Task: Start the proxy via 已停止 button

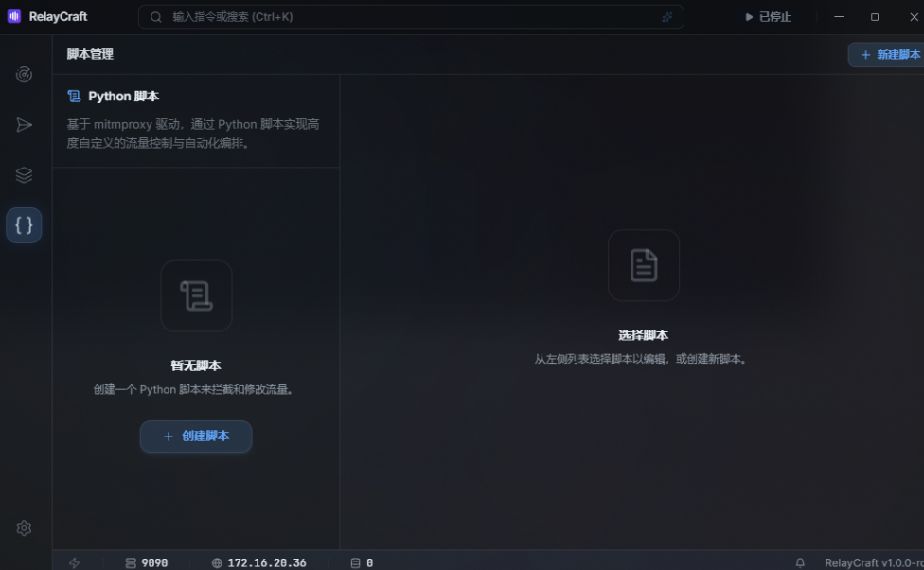Action: (x=768, y=17)
